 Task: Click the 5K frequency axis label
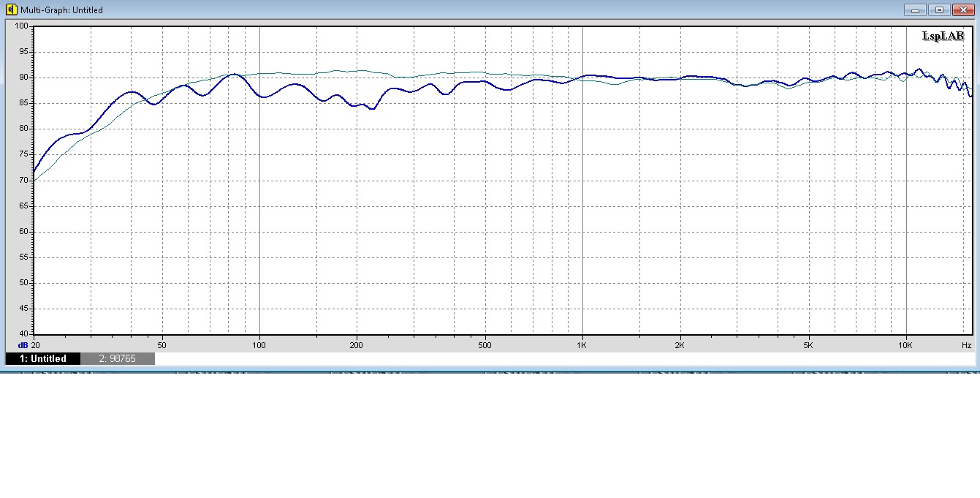pyautogui.click(x=808, y=344)
